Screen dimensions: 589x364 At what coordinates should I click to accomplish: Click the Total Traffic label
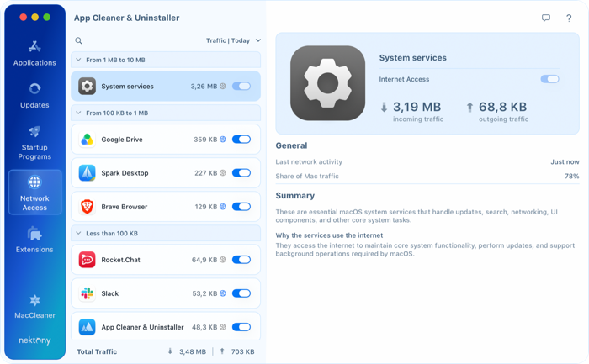(x=97, y=351)
